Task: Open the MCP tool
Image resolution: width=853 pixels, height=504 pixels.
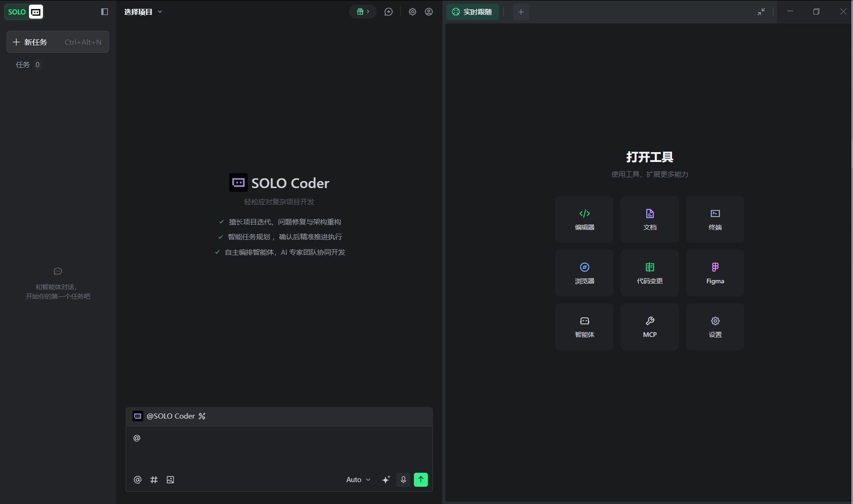Action: click(650, 327)
